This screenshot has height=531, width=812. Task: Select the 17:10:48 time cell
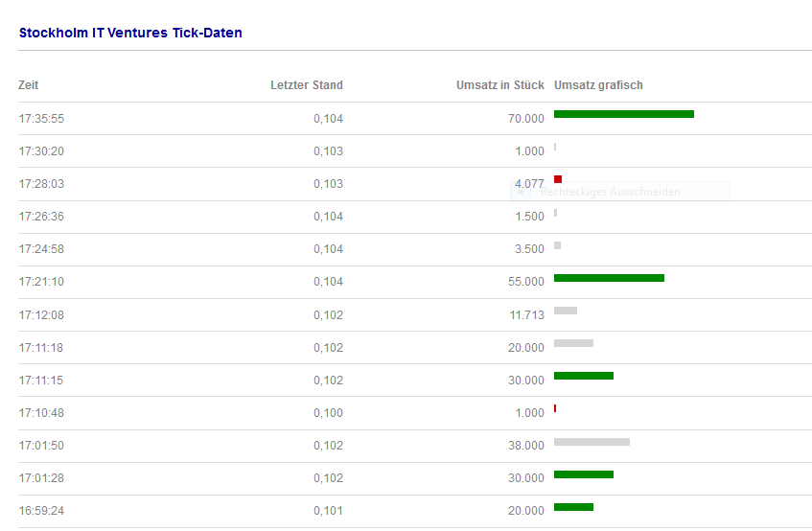[41, 412]
